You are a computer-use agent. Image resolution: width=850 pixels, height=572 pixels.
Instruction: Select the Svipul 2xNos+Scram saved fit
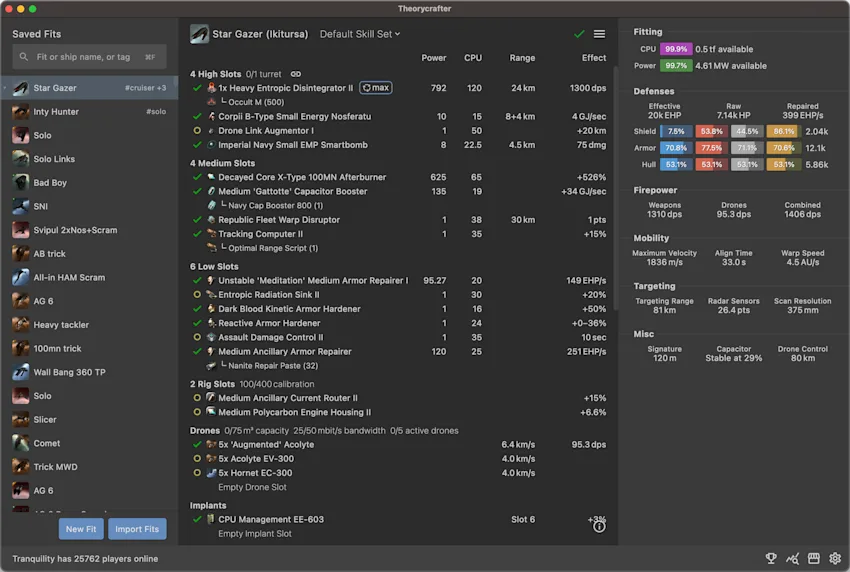tap(89, 230)
